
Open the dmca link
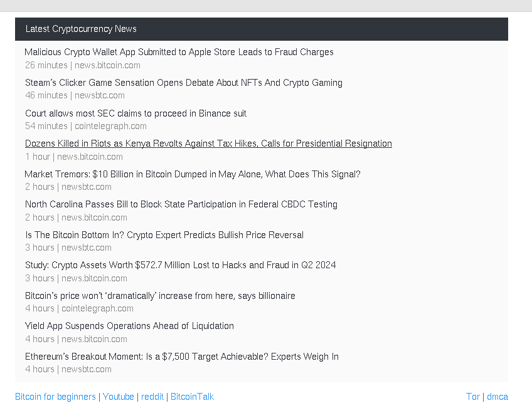497,397
